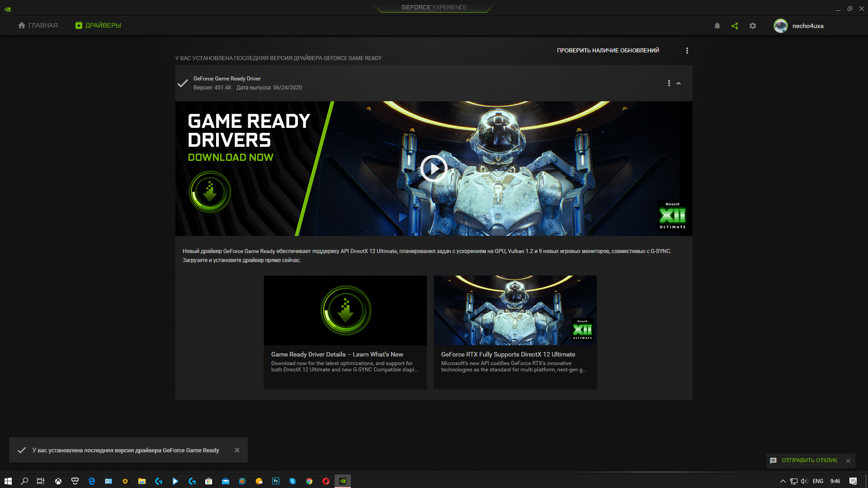Viewport: 868px width, 488px height.
Task: Collapse the GeForce Game Ready Driver details
Action: pyautogui.click(x=679, y=83)
